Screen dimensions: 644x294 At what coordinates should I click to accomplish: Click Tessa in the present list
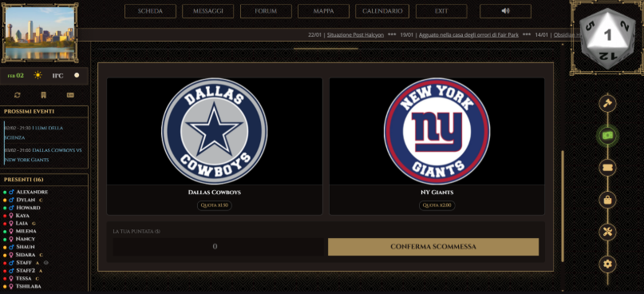point(23,278)
